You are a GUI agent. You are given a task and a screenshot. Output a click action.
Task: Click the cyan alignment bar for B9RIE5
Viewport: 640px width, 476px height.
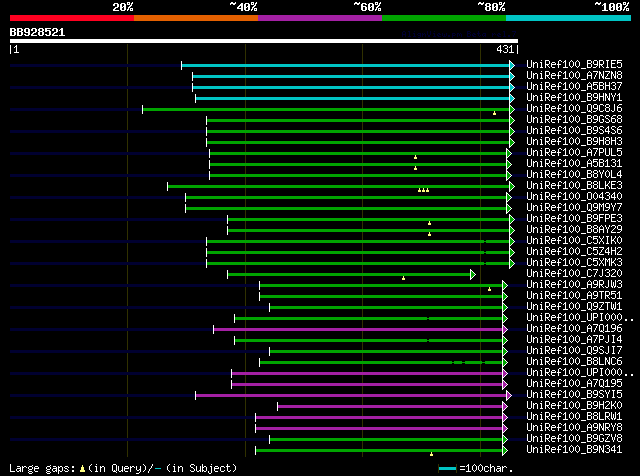tap(345, 65)
